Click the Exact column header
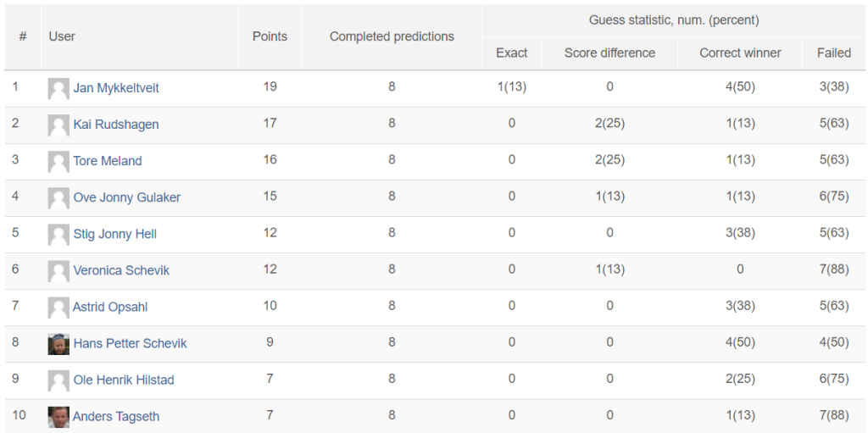Image resolution: width=868 pixels, height=433 pixels. click(x=511, y=53)
